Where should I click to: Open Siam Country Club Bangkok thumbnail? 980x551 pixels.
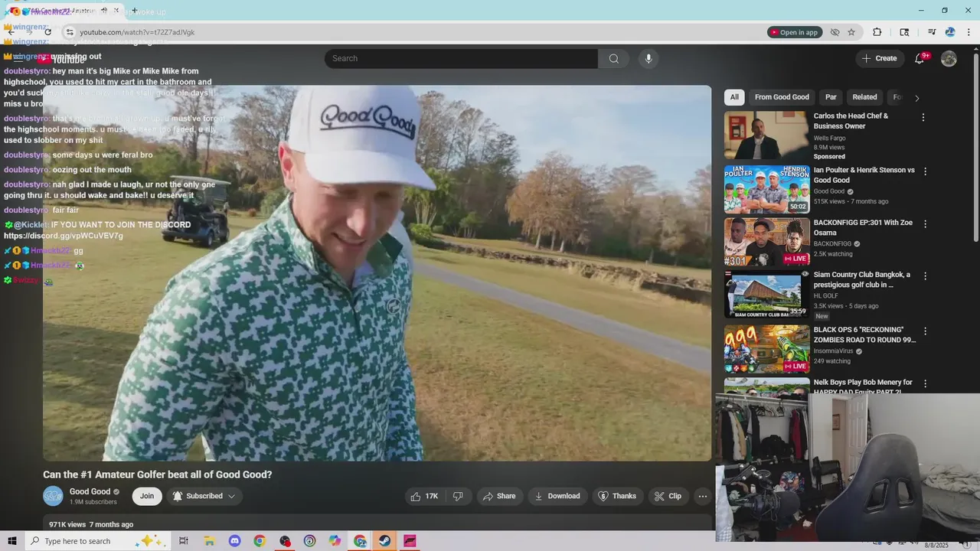click(766, 295)
